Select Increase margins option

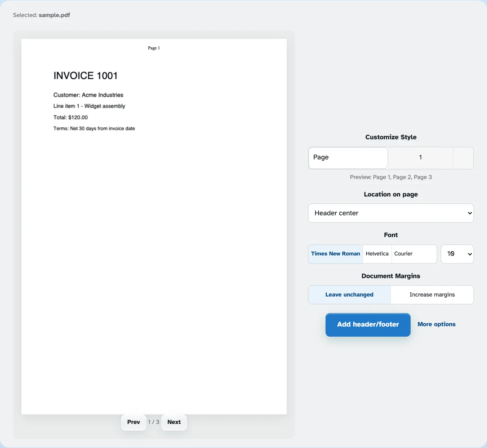[432, 294]
